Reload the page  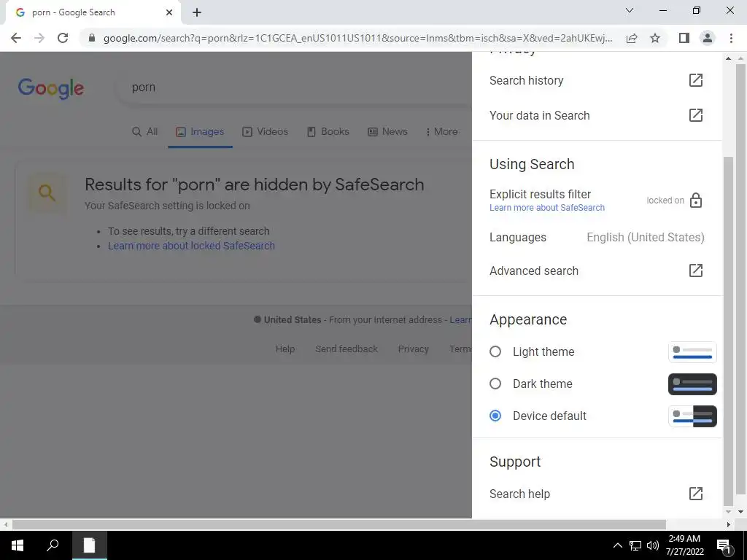point(63,38)
